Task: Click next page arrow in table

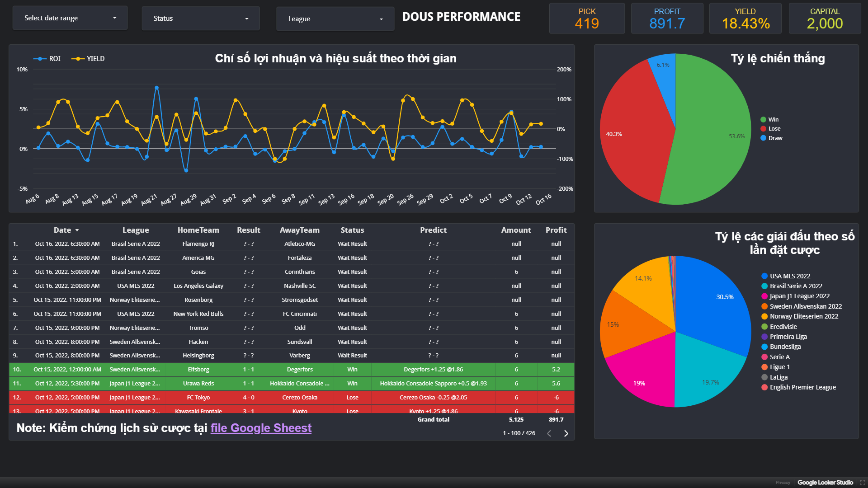Action: (x=566, y=433)
